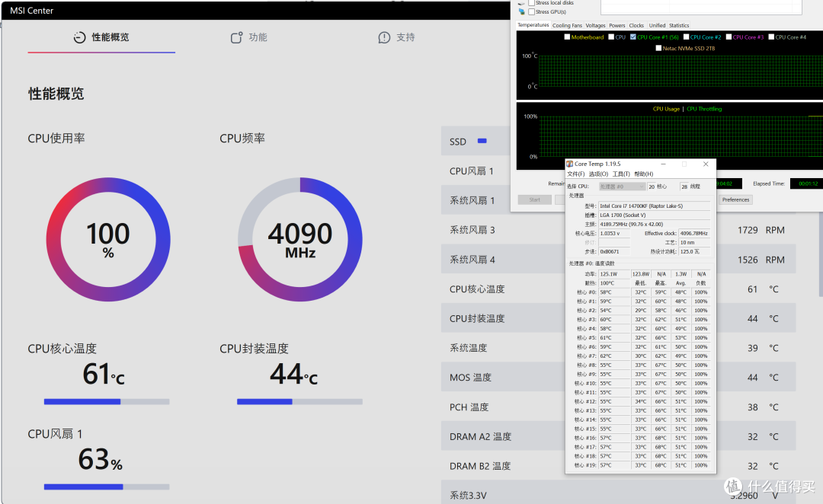
Task: Open the Unified tab
Action: (x=657, y=25)
